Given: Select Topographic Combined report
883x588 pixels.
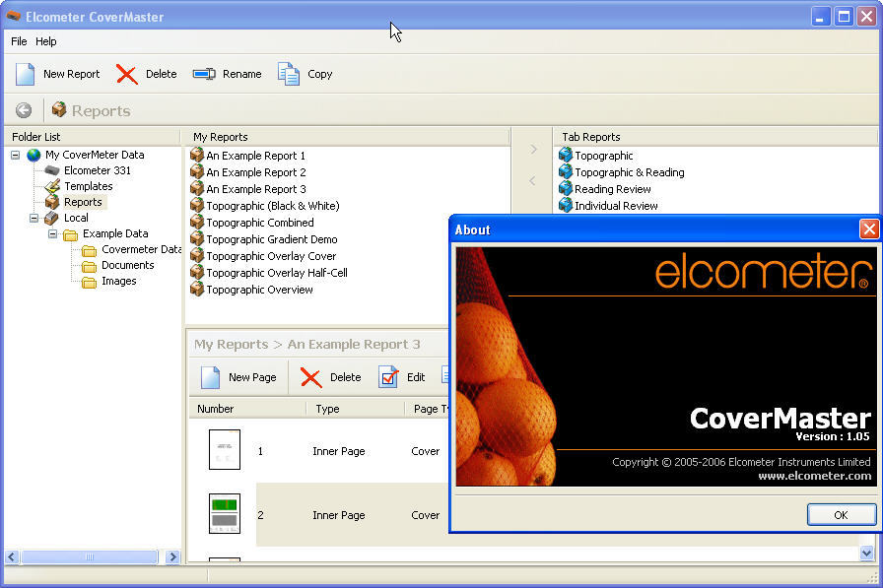Looking at the screenshot, I should click(x=259, y=223).
